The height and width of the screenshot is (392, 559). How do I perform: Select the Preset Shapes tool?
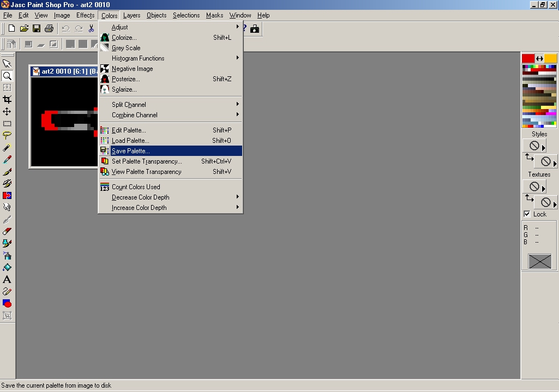click(x=7, y=304)
